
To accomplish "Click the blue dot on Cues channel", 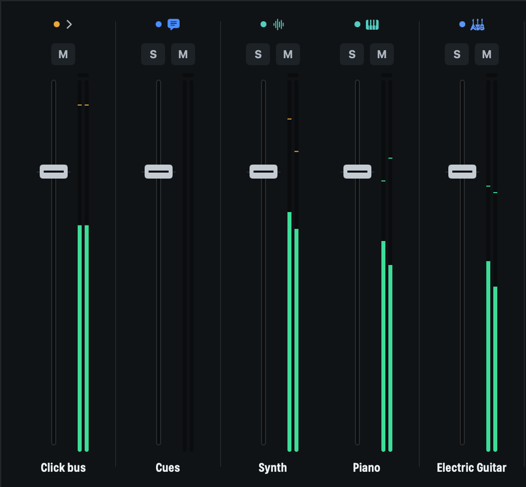I will point(159,24).
